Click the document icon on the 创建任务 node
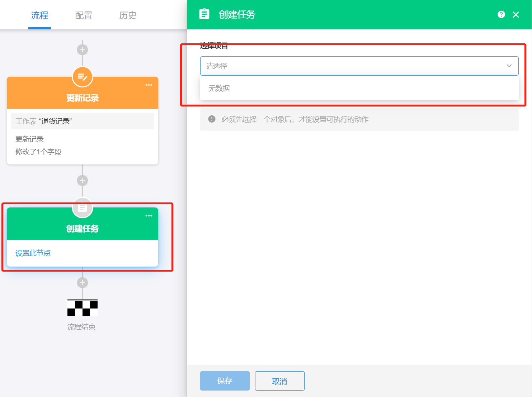 click(82, 207)
